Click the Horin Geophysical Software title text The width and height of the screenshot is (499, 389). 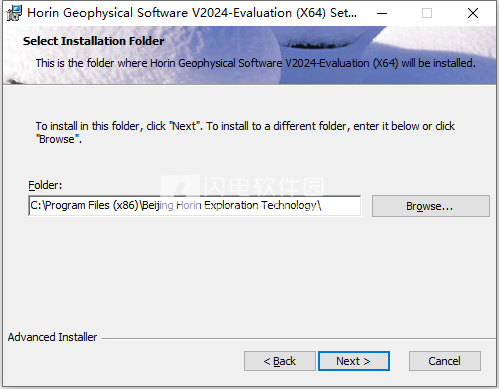coord(192,13)
